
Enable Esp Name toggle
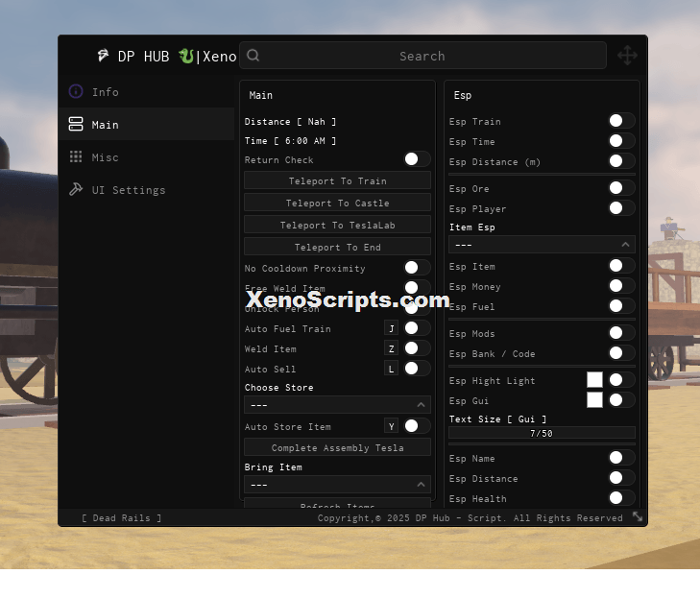pyautogui.click(x=622, y=458)
